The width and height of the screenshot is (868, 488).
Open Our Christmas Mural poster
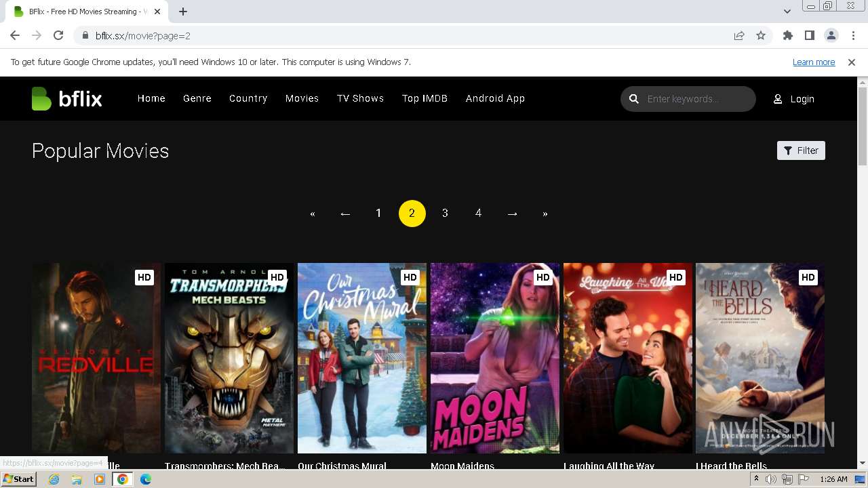362,358
